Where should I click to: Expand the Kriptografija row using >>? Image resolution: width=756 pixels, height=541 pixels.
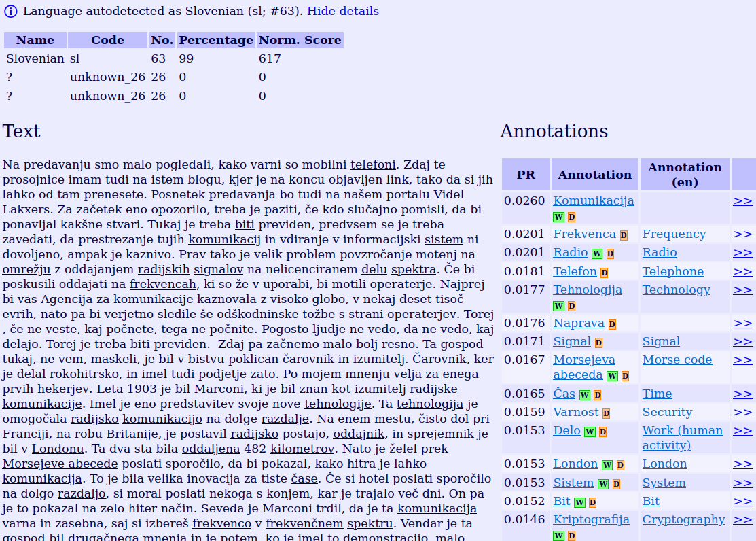(x=742, y=519)
